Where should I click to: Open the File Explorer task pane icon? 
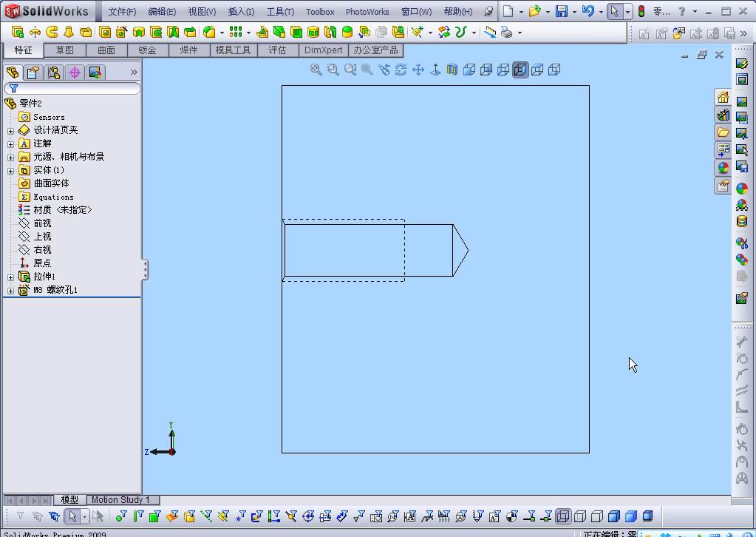[x=723, y=132]
